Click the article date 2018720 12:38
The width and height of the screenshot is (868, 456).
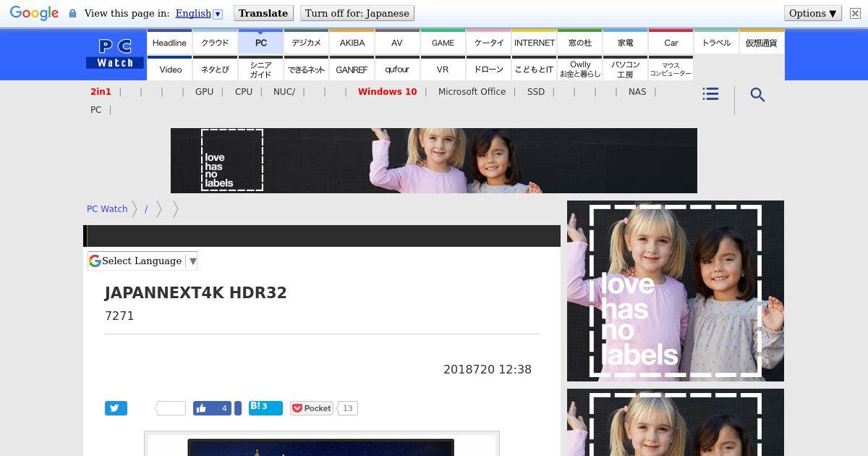pos(488,369)
